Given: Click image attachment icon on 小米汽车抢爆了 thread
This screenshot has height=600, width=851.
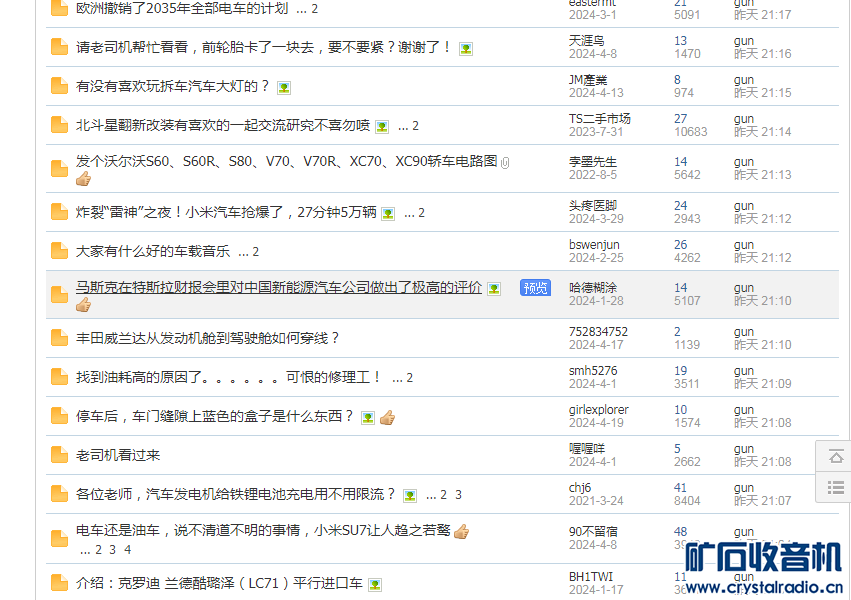Looking at the screenshot, I should [388, 214].
